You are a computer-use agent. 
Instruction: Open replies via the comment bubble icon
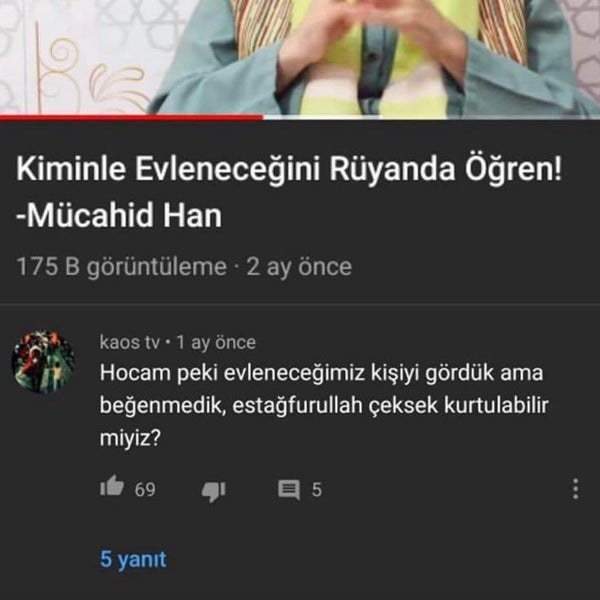289,490
